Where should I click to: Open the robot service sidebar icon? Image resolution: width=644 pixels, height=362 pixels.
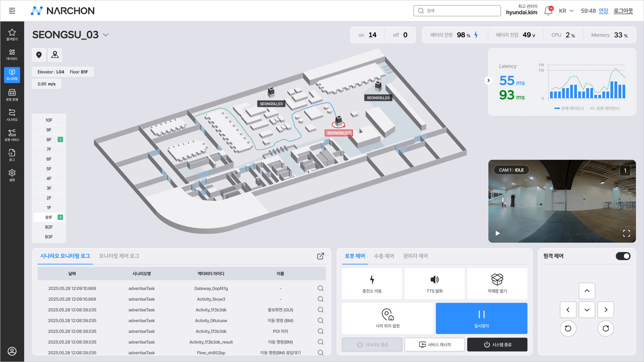click(x=12, y=135)
